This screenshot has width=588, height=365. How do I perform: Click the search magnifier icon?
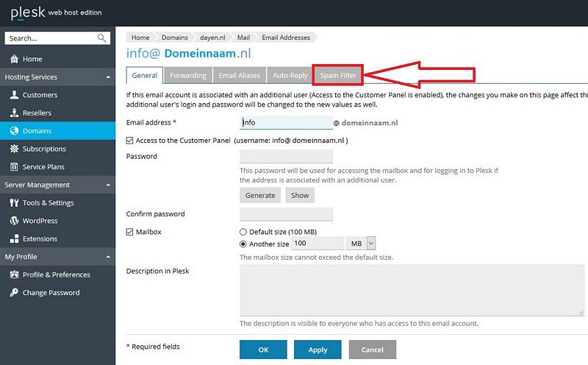[x=101, y=38]
